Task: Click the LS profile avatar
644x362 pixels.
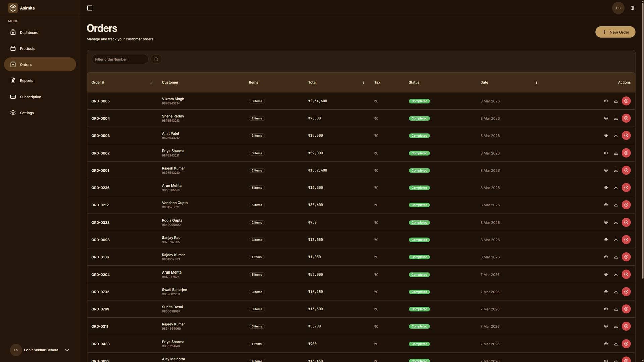Action: coord(618,8)
